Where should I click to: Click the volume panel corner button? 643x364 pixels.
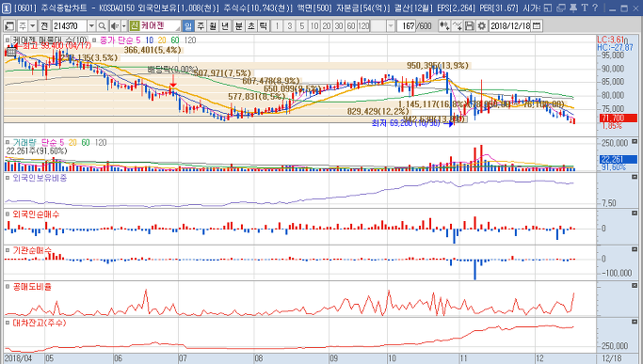(635, 141)
